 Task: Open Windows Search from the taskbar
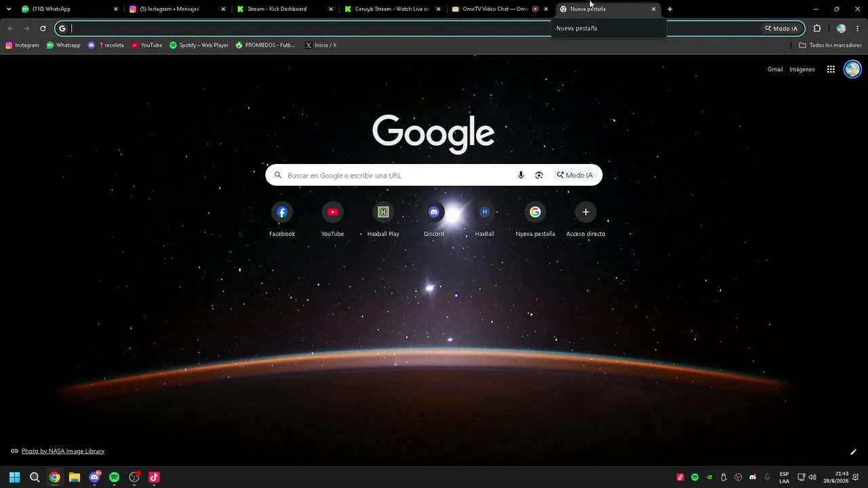click(x=35, y=477)
